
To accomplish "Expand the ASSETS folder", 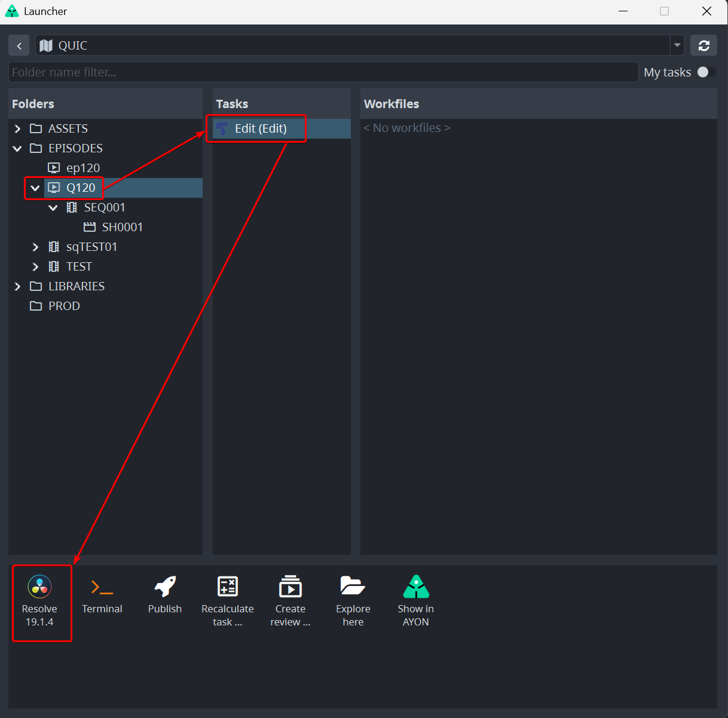I will (17, 129).
